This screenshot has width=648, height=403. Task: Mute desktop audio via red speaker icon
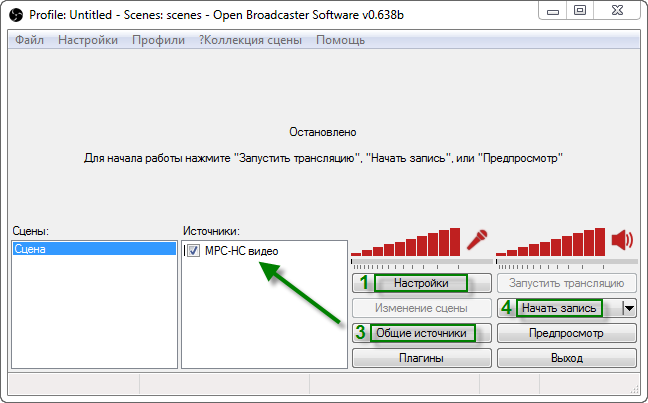click(622, 241)
